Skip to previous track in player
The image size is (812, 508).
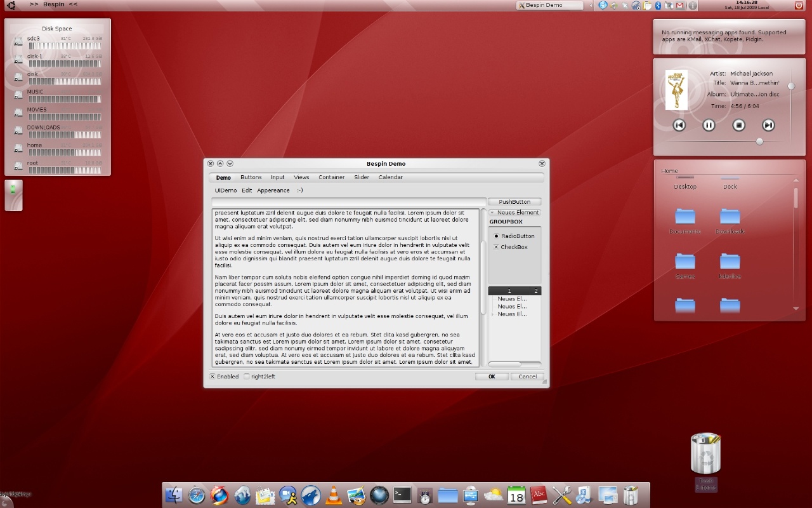click(x=679, y=125)
